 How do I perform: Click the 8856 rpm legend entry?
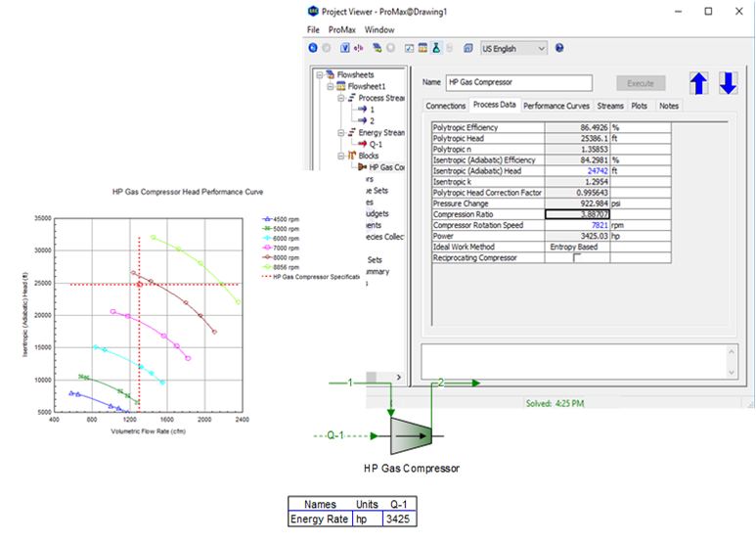pyautogui.click(x=281, y=267)
